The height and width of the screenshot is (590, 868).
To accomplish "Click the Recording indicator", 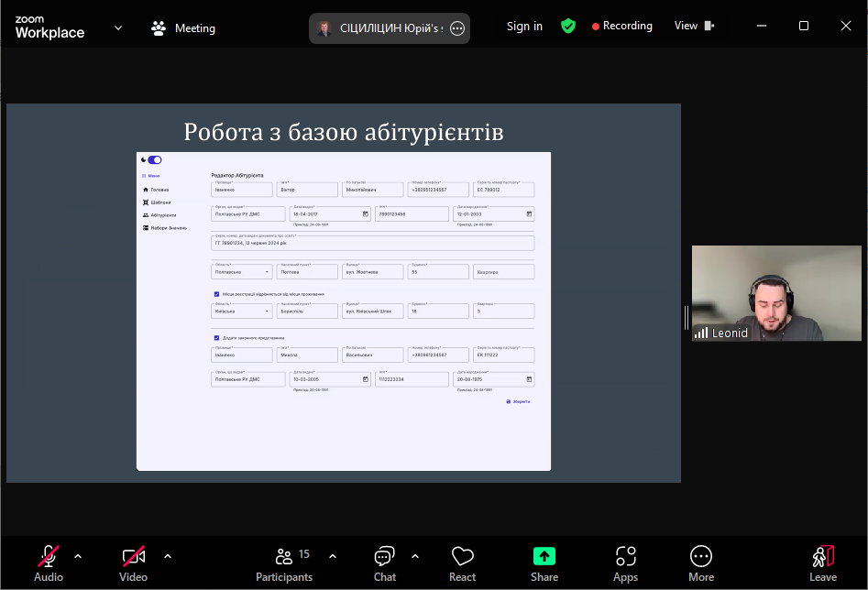I will tap(622, 27).
